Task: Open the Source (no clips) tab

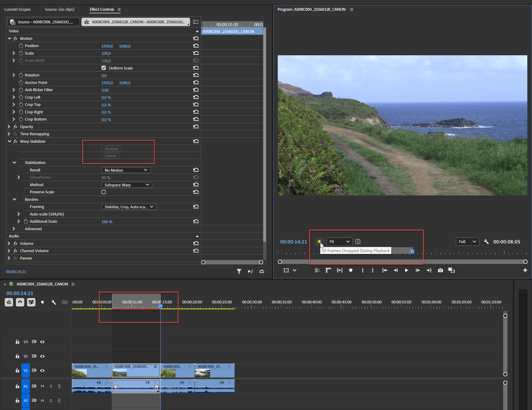Action: click(x=59, y=9)
